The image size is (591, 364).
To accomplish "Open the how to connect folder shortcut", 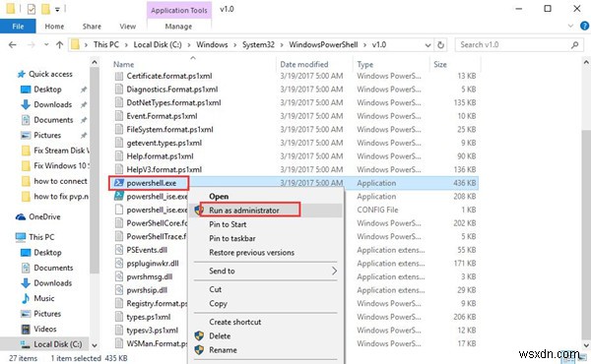I will click(54, 181).
